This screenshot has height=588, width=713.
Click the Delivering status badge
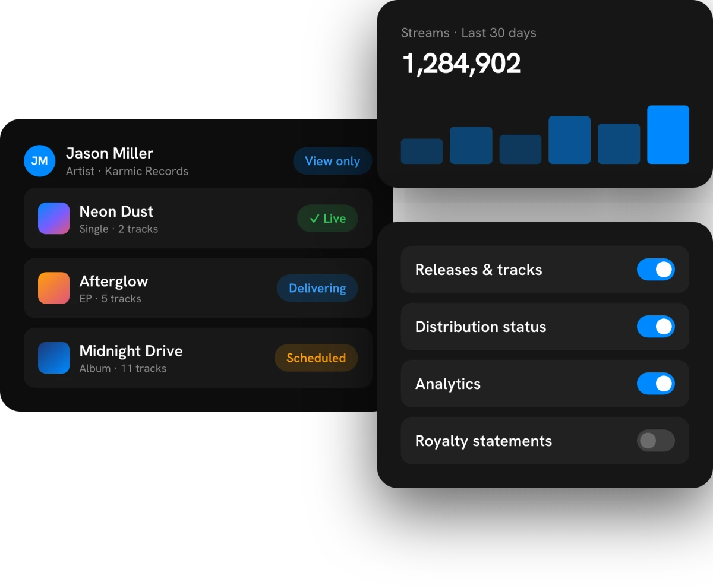(317, 288)
